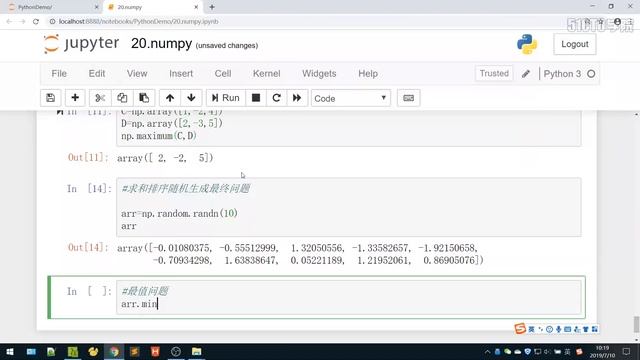Click the browser address bar URL
Image resolution: width=640 pixels, height=360 pixels.
coord(138,22)
